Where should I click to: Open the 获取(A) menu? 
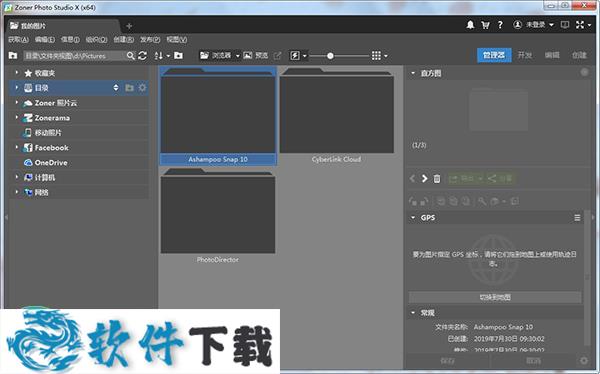tap(18, 39)
